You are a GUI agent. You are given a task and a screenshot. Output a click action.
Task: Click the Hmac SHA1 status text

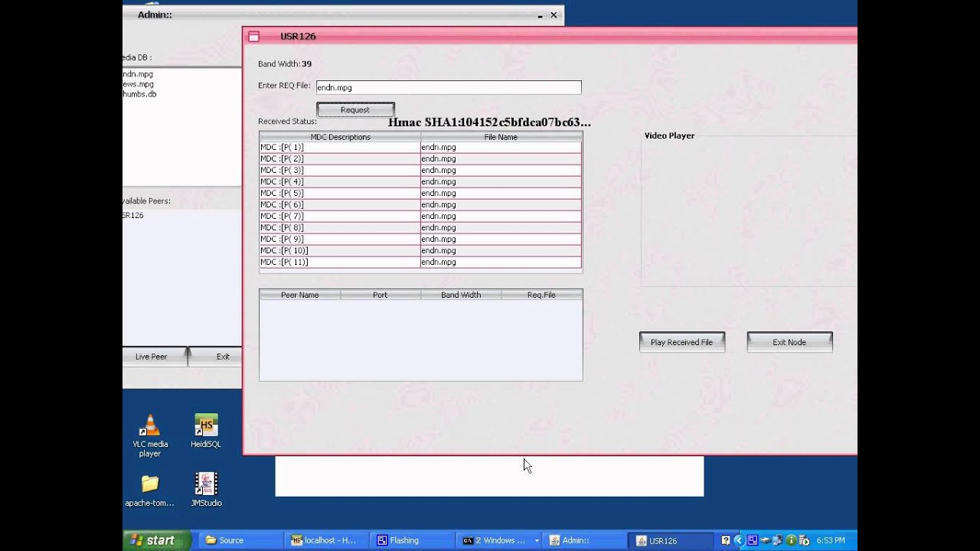[x=489, y=122]
